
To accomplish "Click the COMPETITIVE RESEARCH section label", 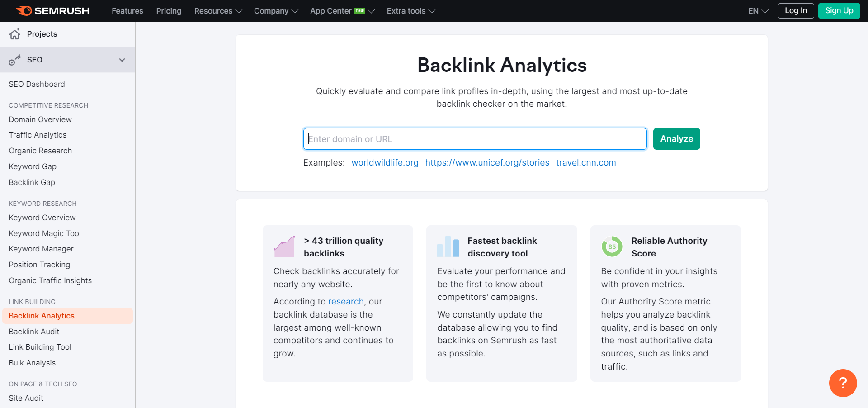I will [x=48, y=105].
